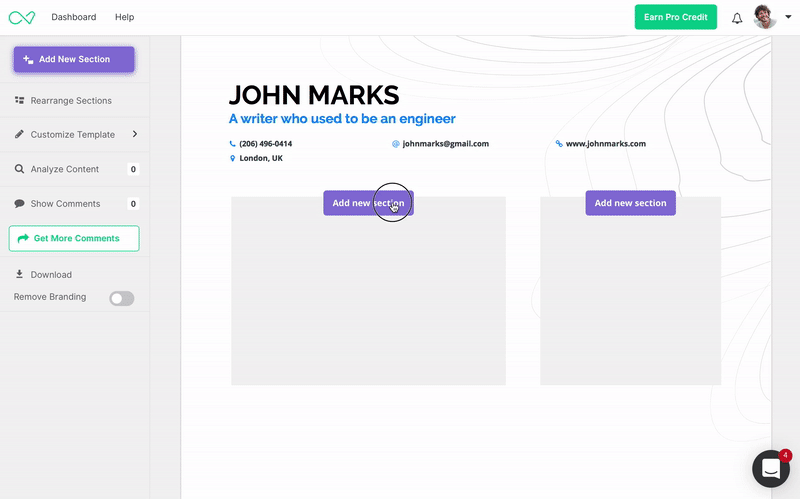Click the phone icon beside (206) 496-0414
800x499 pixels.
232,144
